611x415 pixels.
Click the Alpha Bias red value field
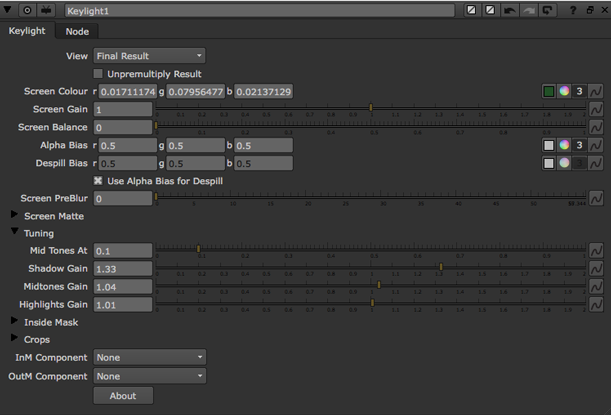tap(127, 145)
